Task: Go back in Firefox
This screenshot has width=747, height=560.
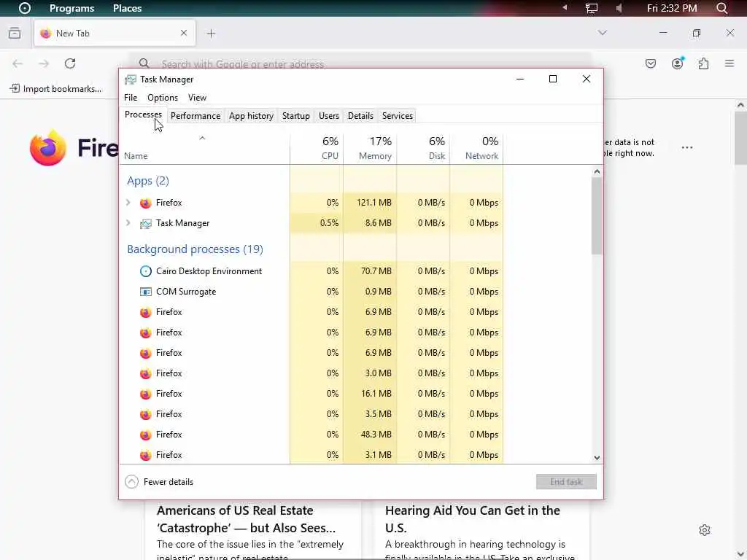Action: coord(18,64)
